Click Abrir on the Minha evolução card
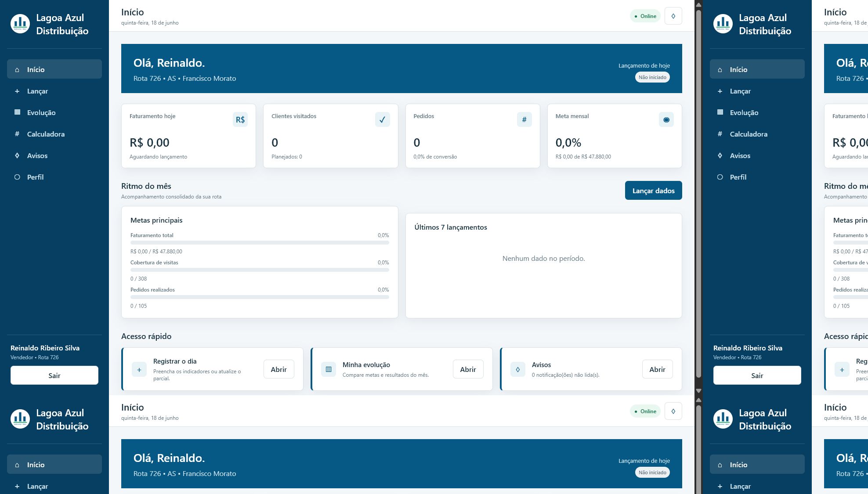 468,369
